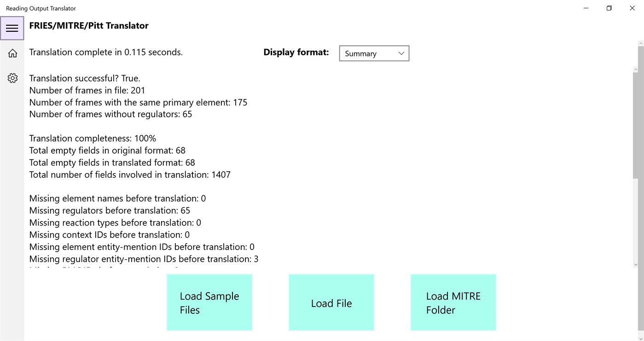This screenshot has height=341, width=644.
Task: Click 'Missing regulator entity-mention IDs before translation: 3'
Action: click(144, 259)
